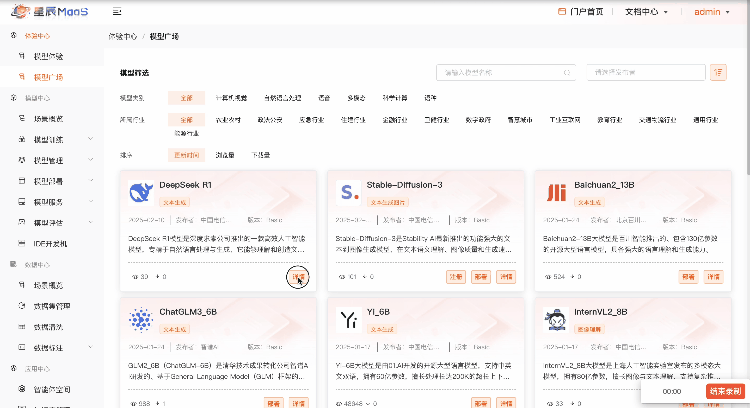This screenshot has width=750, height=408.
Task: Open 数据集管理 in the sidebar
Action: pos(52,306)
